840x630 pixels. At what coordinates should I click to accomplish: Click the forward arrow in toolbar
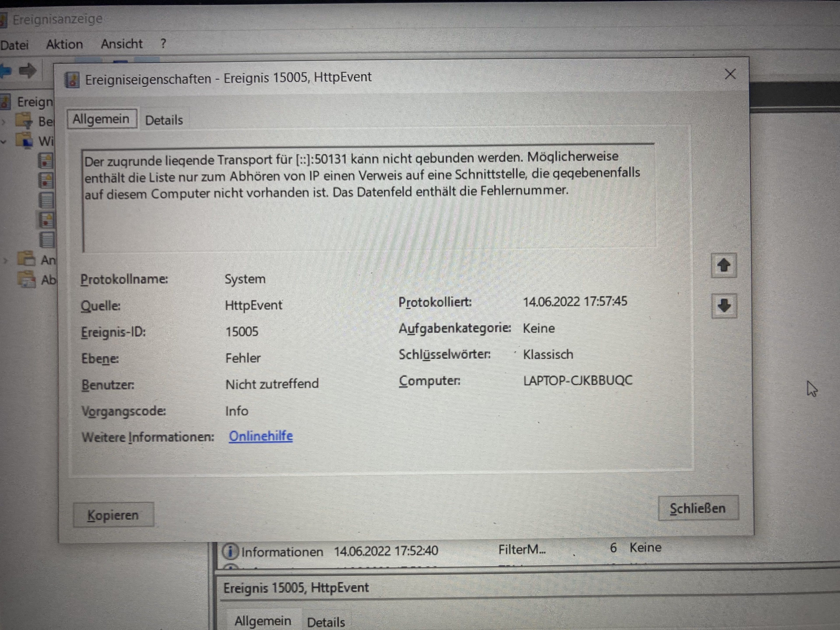coord(28,71)
